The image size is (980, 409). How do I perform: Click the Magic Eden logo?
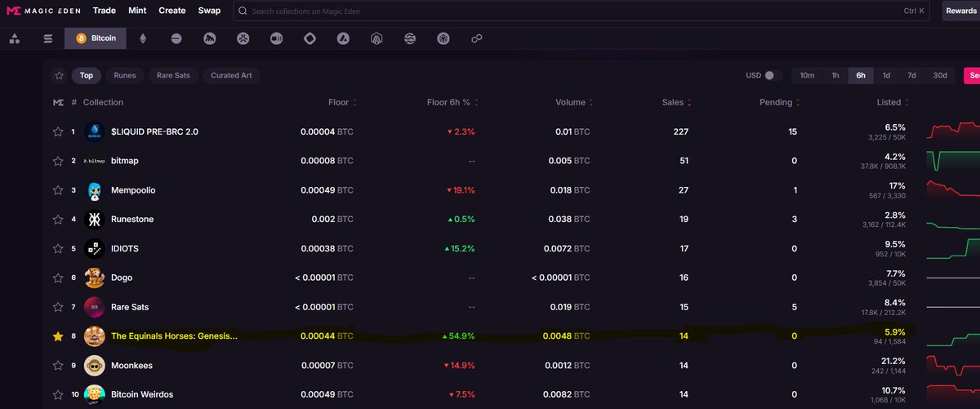[x=43, y=11]
